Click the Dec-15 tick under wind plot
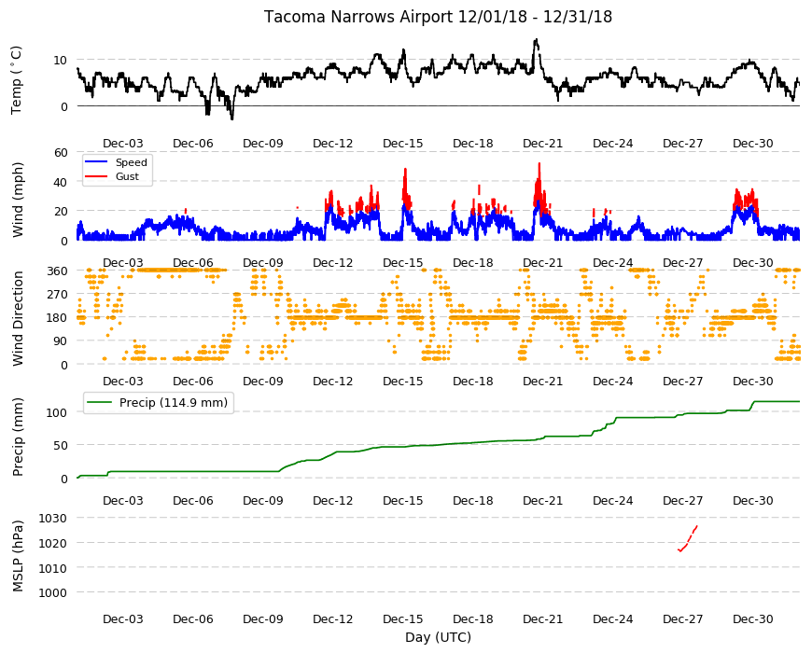The height and width of the screenshot is (653, 812). (x=403, y=262)
